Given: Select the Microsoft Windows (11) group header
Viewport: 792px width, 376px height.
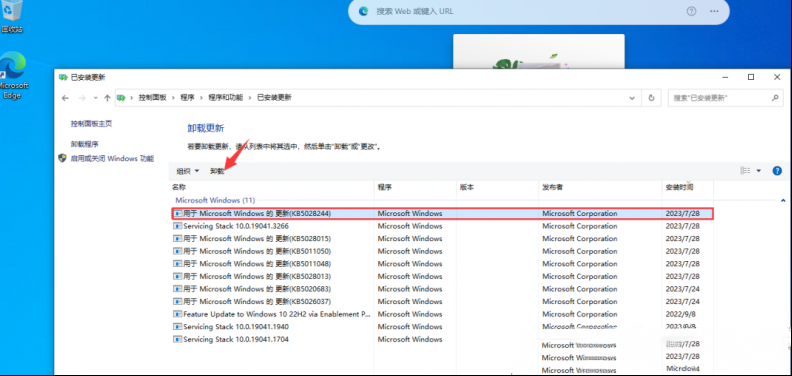Looking at the screenshot, I should point(215,201).
